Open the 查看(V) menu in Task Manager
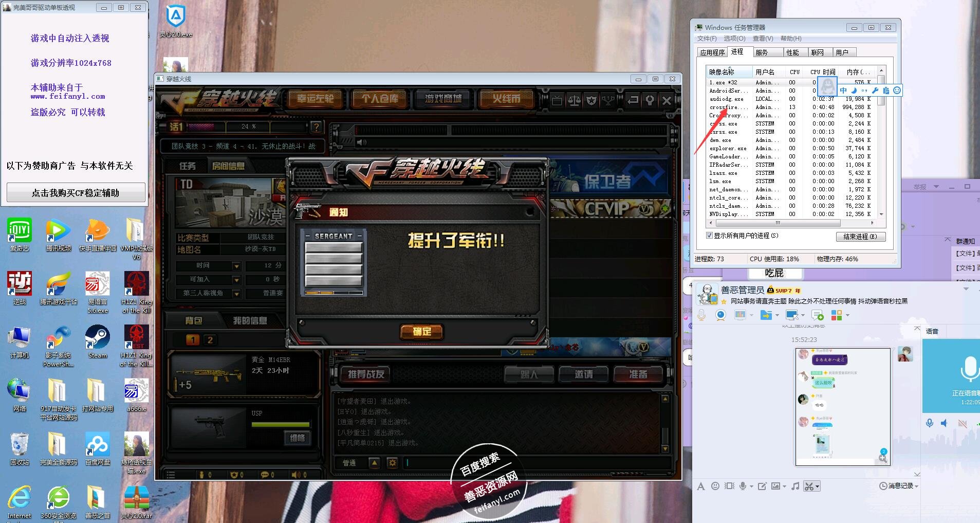The height and width of the screenshot is (523, 980). 763,39
